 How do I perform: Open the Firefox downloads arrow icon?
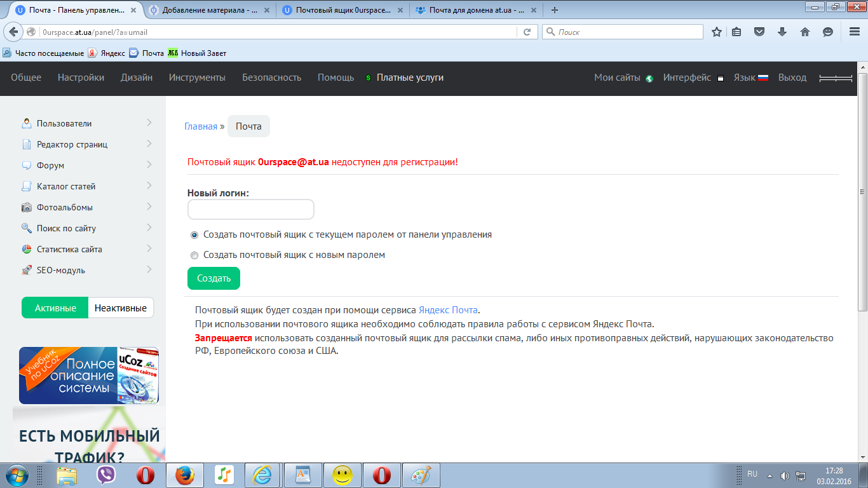[x=782, y=32]
